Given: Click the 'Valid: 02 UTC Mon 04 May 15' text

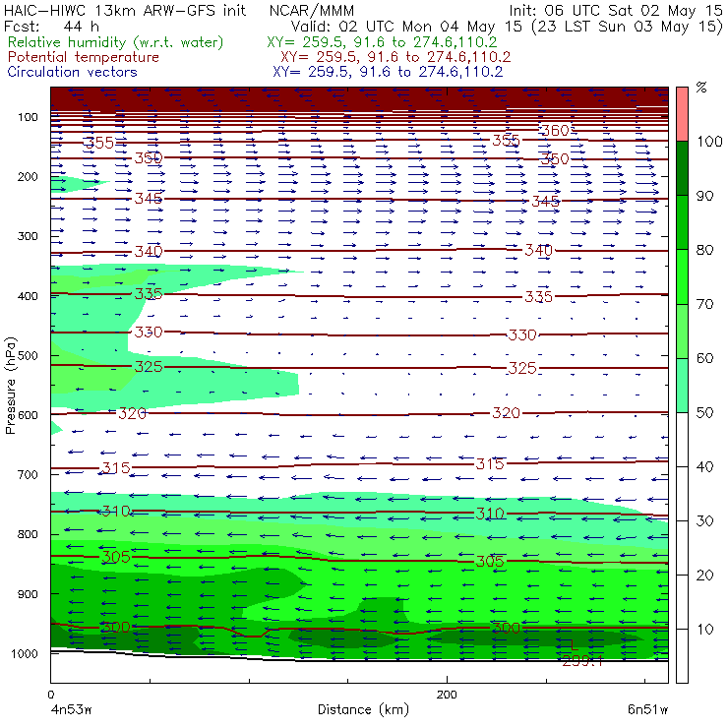Looking at the screenshot, I should [406, 26].
